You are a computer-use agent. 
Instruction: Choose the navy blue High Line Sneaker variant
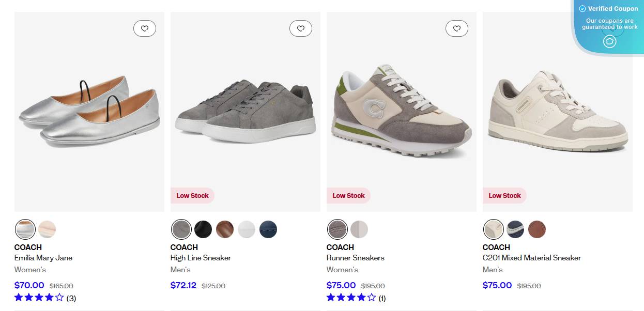click(268, 229)
